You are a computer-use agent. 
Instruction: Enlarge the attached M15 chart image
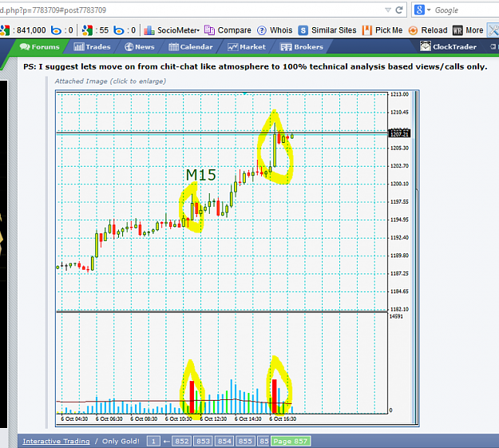coord(237,258)
